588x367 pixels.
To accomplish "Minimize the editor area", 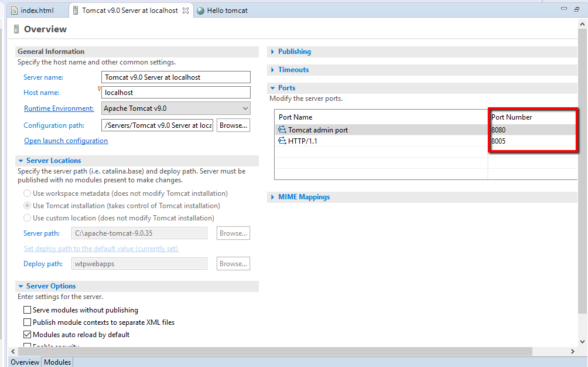I will pyautogui.click(x=564, y=8).
